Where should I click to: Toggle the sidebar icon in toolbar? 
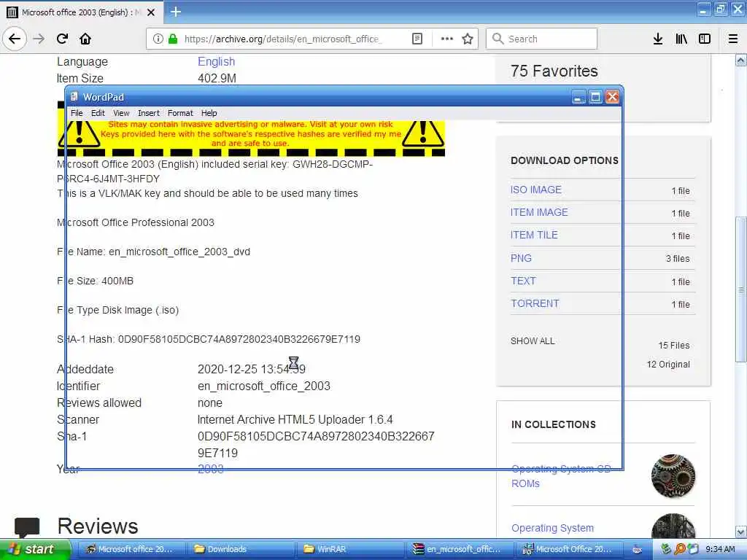tap(705, 39)
